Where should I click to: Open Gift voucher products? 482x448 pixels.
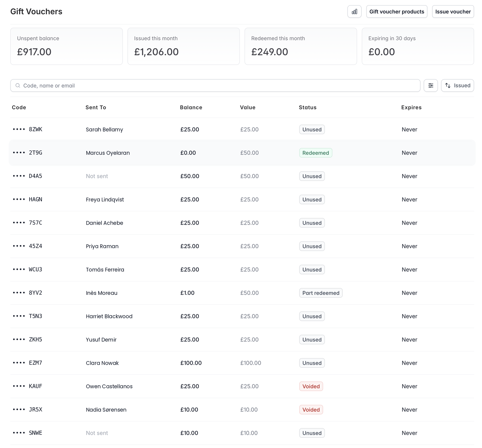396,11
